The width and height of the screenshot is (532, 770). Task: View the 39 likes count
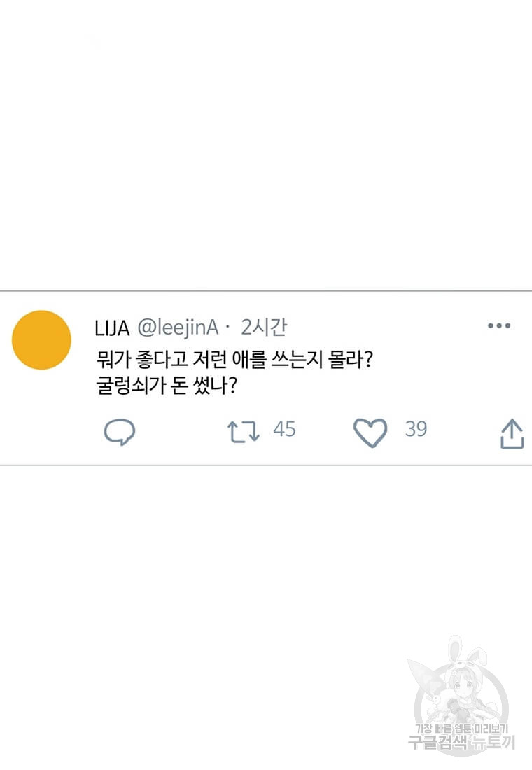(x=416, y=430)
